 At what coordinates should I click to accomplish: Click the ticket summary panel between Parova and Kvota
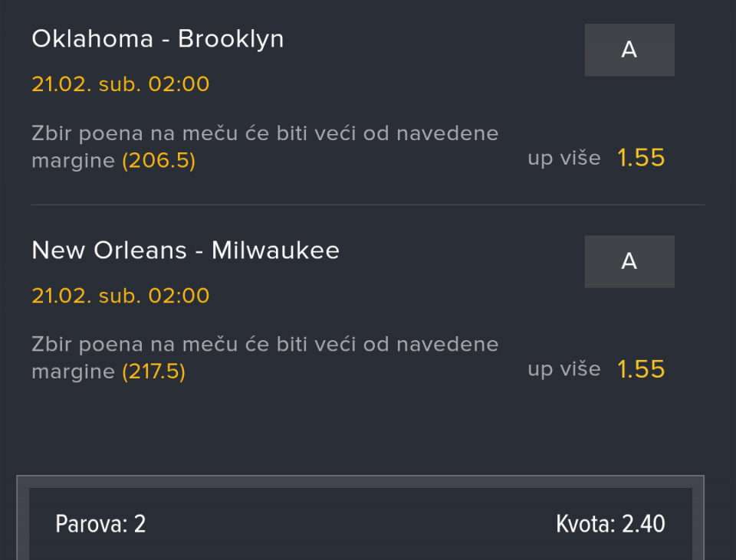point(353,524)
